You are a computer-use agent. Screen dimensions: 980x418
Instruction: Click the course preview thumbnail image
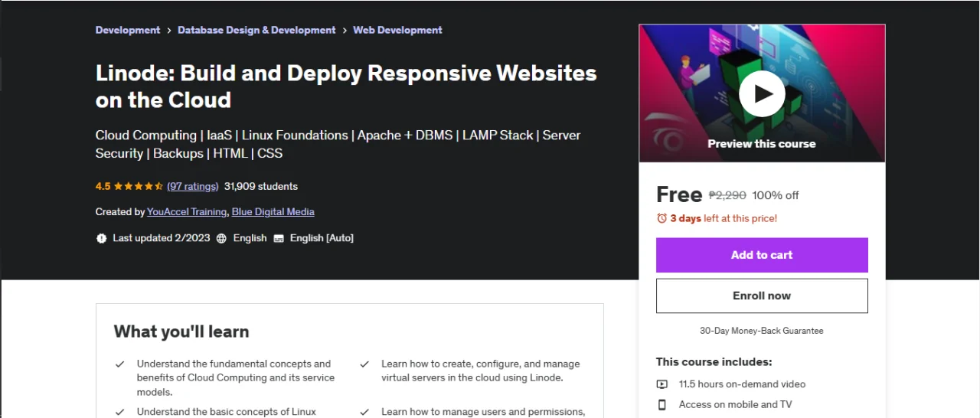(x=762, y=93)
